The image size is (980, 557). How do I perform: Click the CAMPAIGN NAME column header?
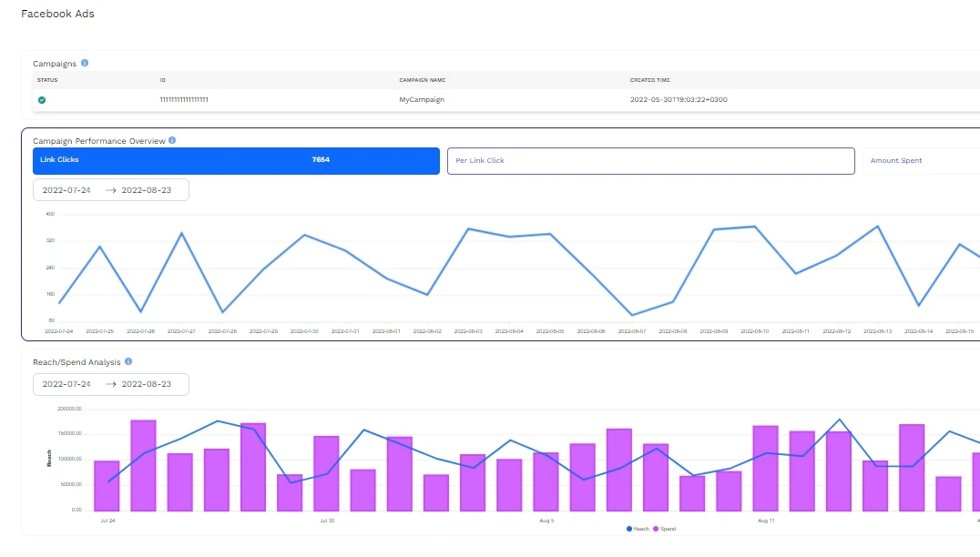[x=423, y=80]
